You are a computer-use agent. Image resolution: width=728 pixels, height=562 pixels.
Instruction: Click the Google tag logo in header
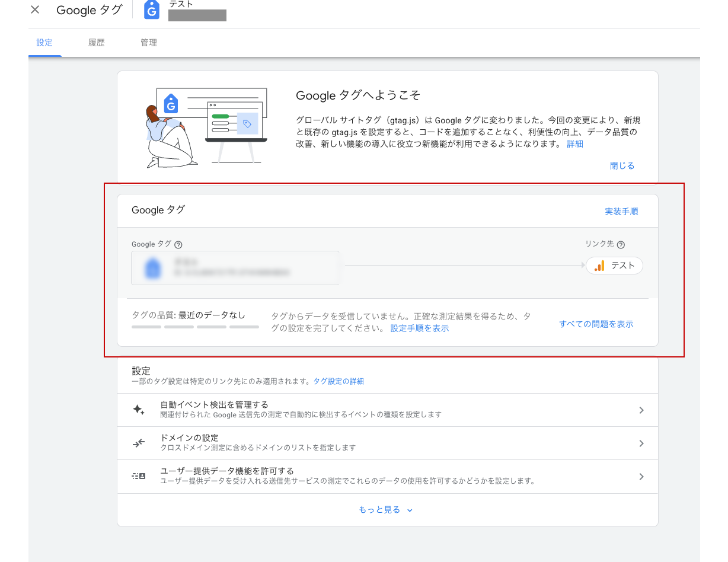click(x=152, y=9)
